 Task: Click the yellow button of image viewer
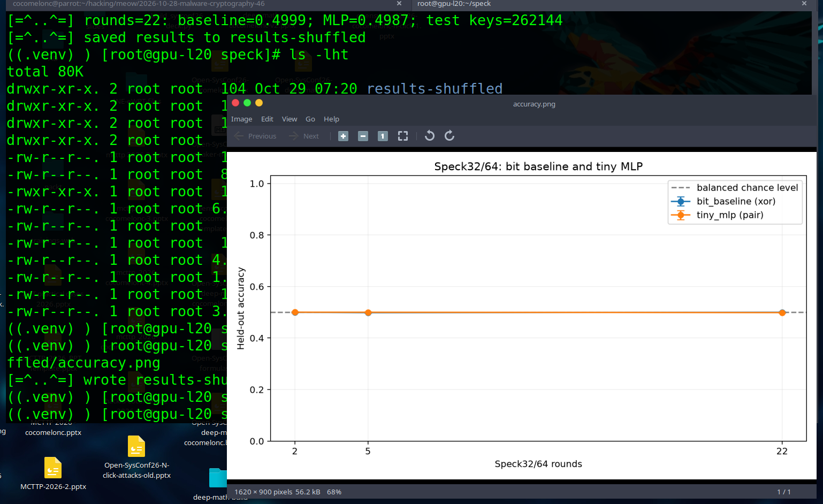[259, 103]
